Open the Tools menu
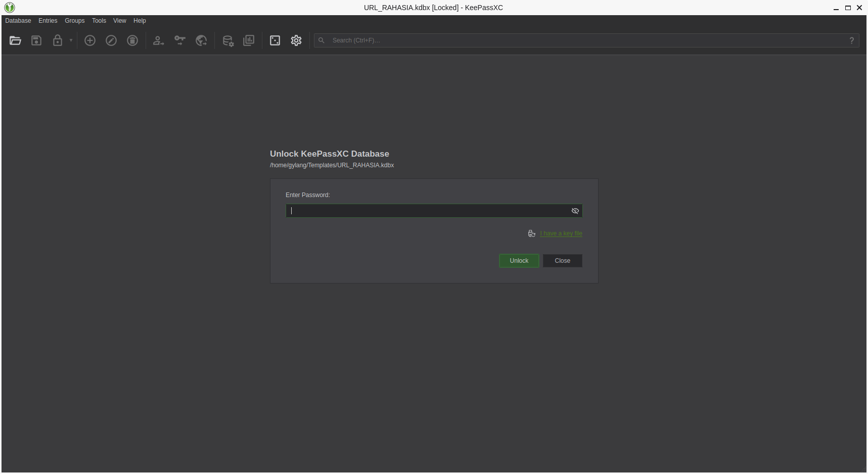The width and height of the screenshot is (868, 474). click(99, 21)
